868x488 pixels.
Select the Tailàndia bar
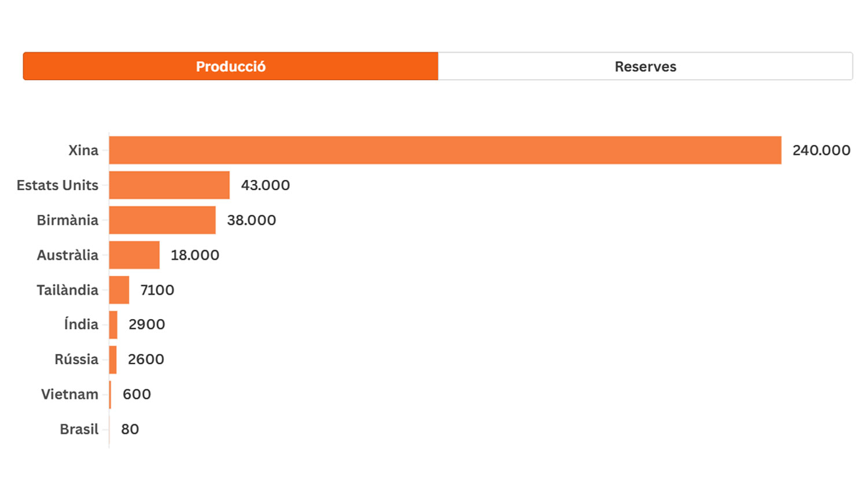tap(119, 290)
